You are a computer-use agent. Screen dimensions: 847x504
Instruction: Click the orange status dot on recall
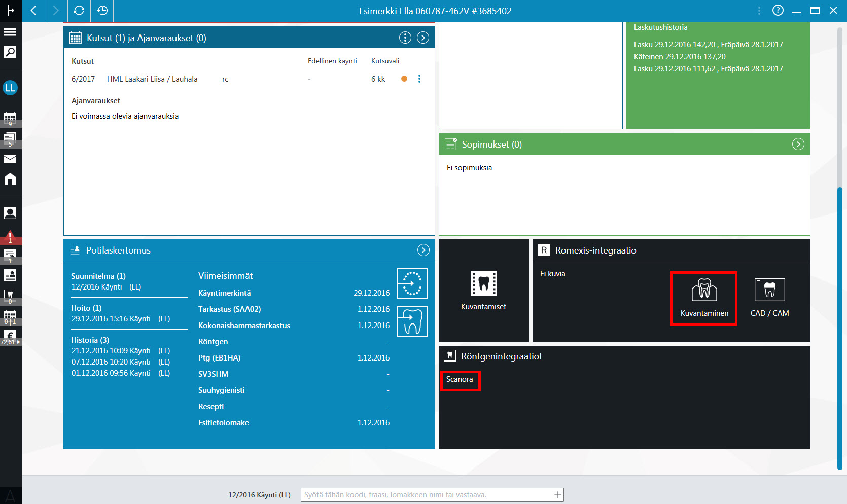coord(404,79)
